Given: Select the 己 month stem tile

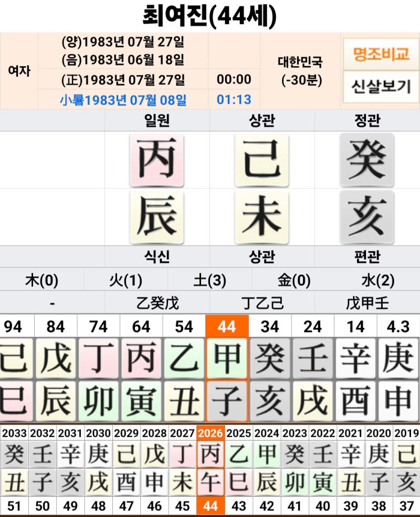Looking at the screenshot, I should point(262,160).
